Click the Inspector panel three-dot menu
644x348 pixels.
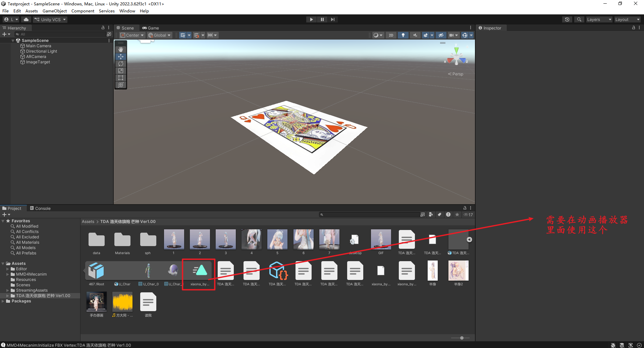point(639,28)
